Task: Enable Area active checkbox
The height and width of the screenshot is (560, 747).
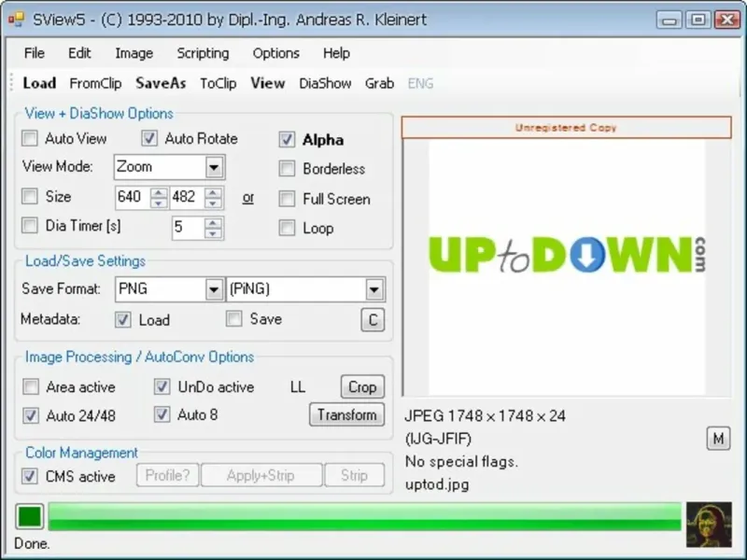Action: (31, 386)
